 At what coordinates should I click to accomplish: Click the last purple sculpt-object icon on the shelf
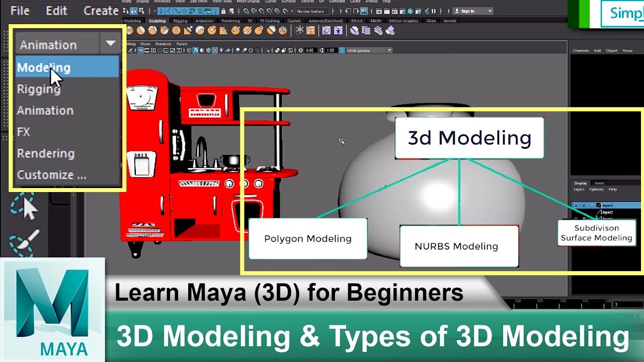pos(390,31)
